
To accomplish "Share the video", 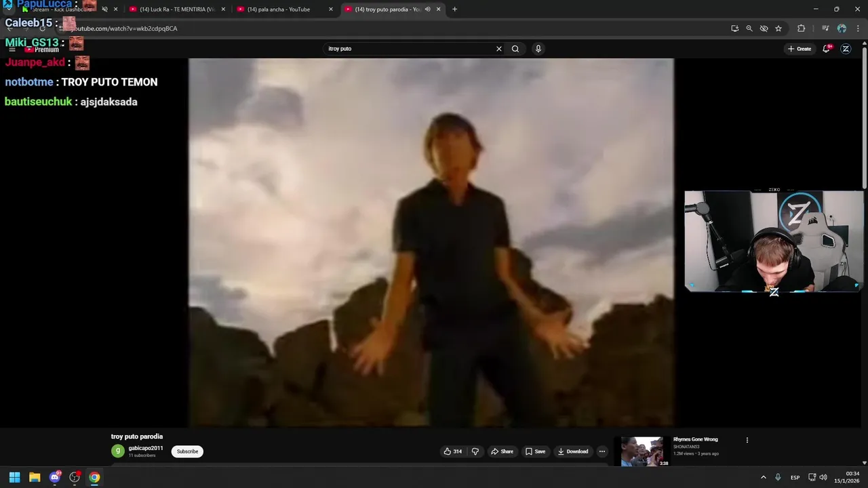I will pos(502,451).
